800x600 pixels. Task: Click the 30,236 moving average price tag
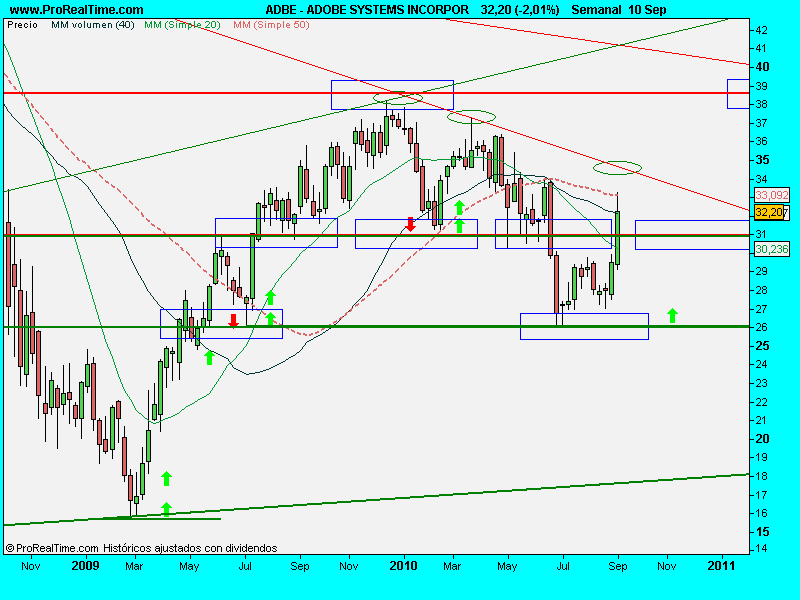[x=771, y=249]
